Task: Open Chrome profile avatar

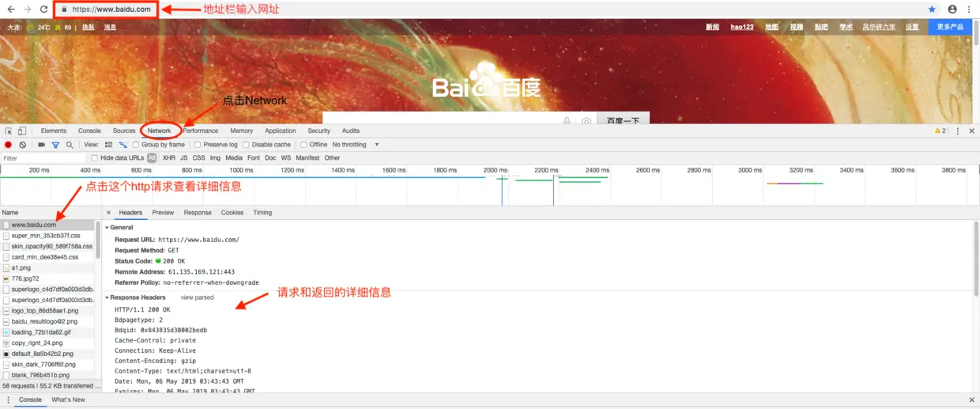Action: 952,9
